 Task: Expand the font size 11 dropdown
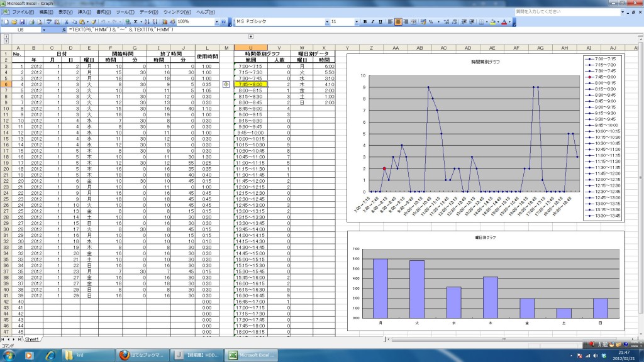tap(357, 21)
